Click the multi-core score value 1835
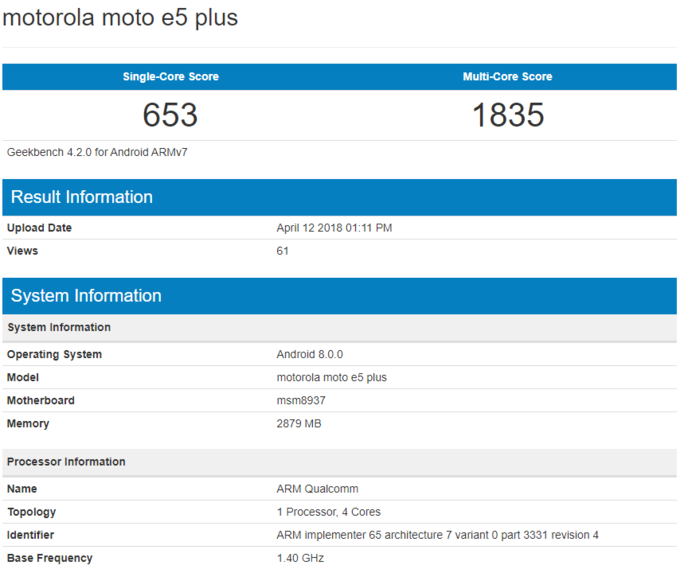The width and height of the screenshot is (680, 569). pos(507,115)
